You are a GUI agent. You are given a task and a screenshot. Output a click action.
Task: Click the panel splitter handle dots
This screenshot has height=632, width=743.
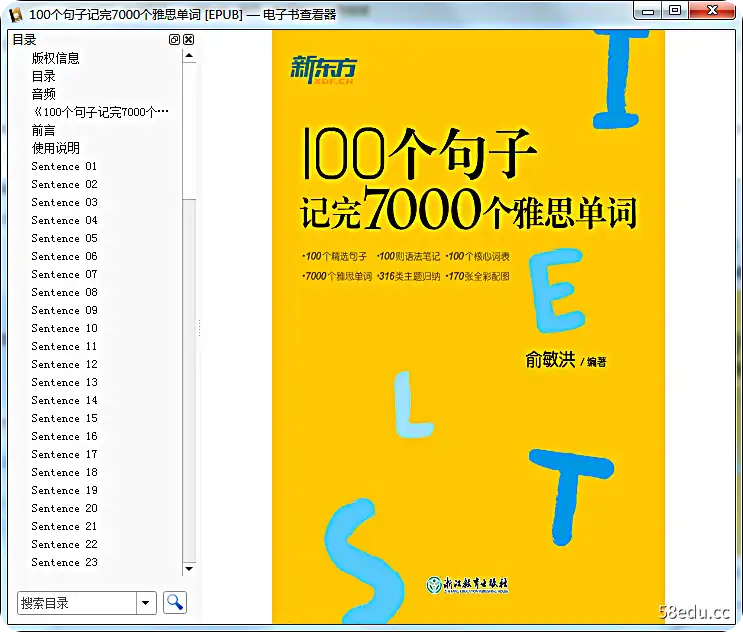coord(199,328)
